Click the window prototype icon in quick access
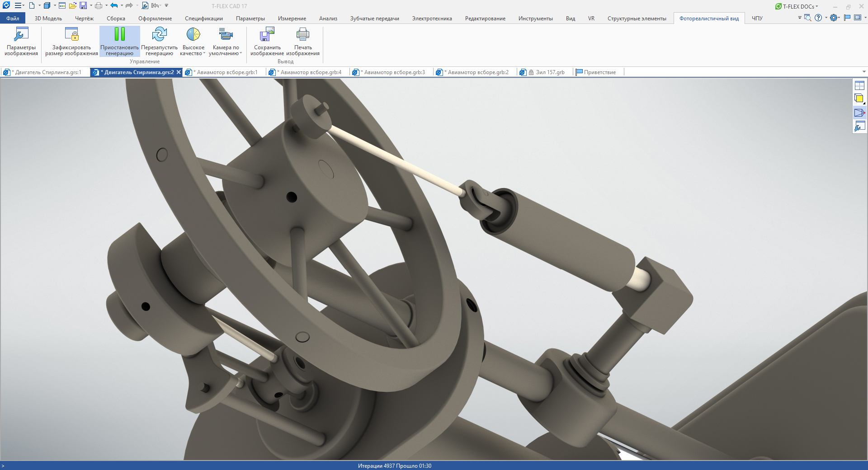The image size is (868, 470). point(62,5)
